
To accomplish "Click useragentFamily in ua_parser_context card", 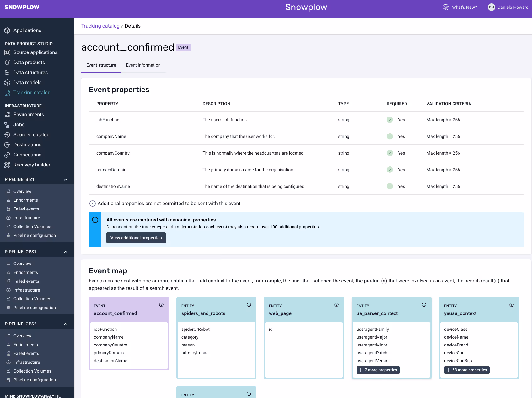I will coord(373,329).
